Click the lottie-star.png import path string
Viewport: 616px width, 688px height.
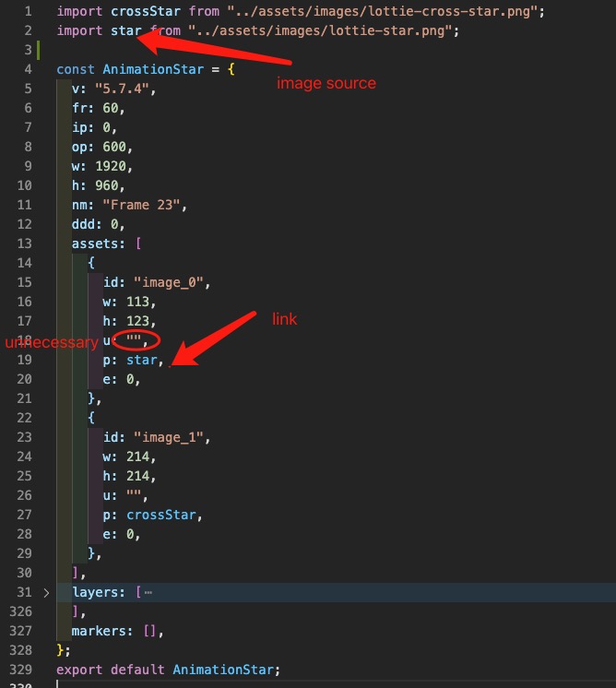(x=321, y=30)
